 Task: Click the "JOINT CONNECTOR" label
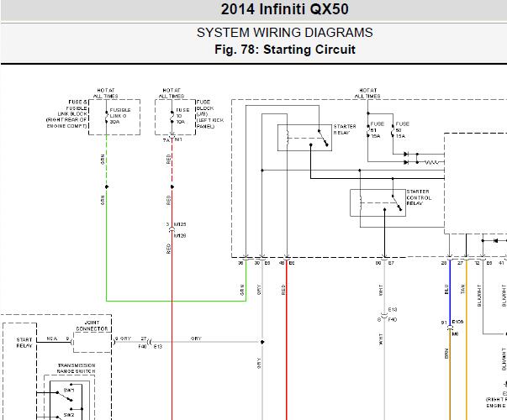[92, 326]
